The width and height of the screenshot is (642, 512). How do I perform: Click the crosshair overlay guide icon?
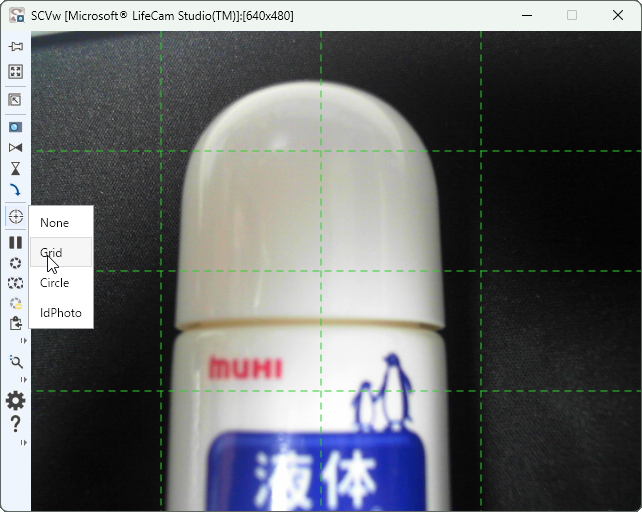point(16,216)
